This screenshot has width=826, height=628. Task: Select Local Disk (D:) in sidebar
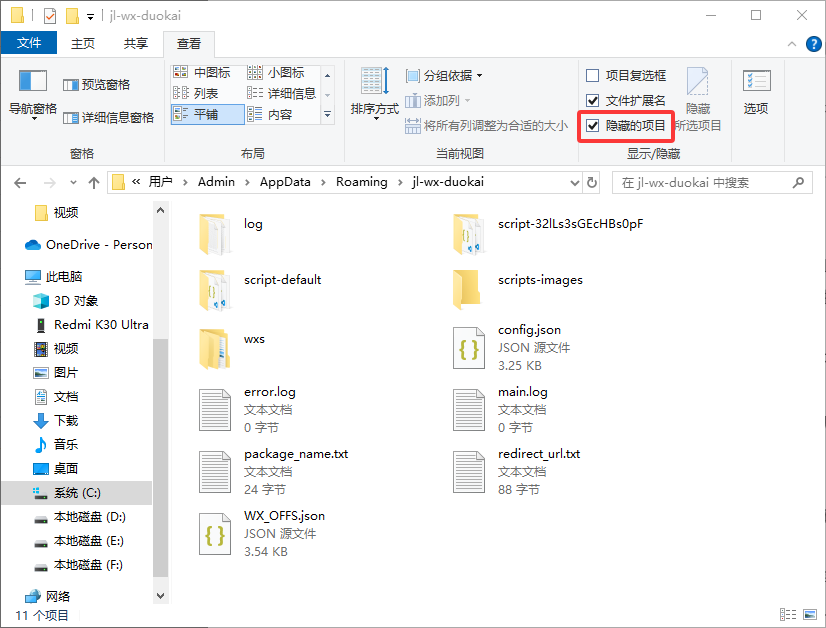click(x=80, y=517)
